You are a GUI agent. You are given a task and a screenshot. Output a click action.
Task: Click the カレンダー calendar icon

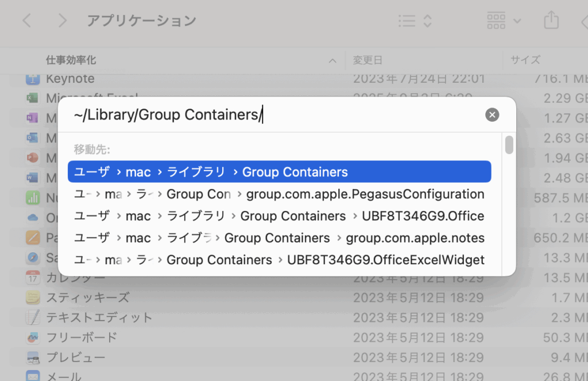pyautogui.click(x=33, y=278)
